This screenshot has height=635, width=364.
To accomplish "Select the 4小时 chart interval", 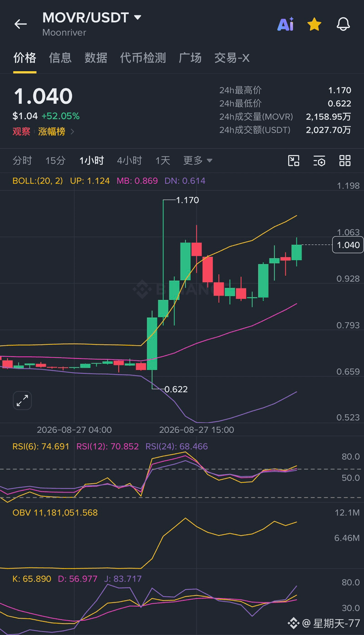I will [129, 161].
